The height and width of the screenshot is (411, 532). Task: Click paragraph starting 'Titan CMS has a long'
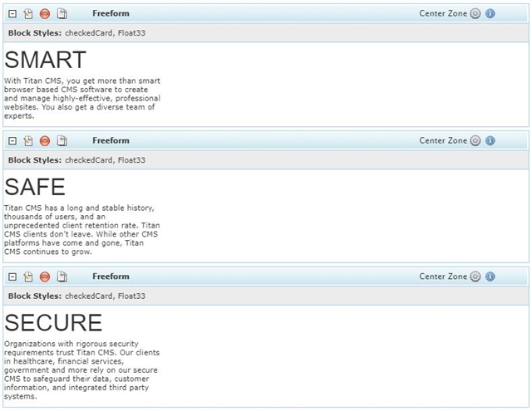81,230
